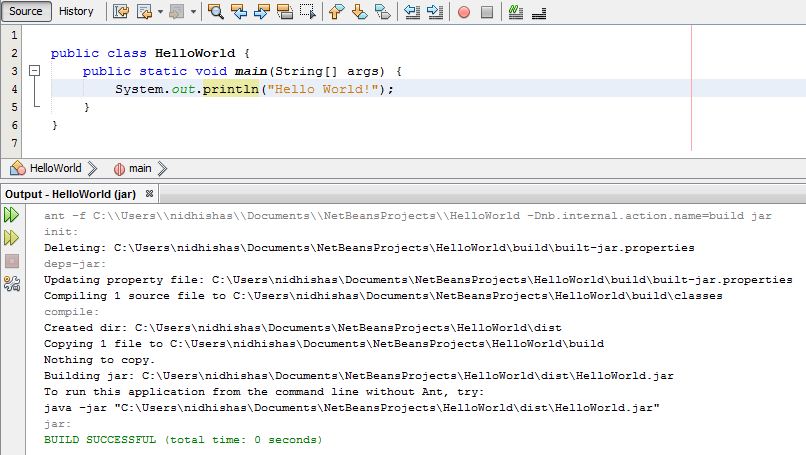This screenshot has height=455, width=806.
Task: Click the 'Building jar:' output line
Action: [359, 376]
